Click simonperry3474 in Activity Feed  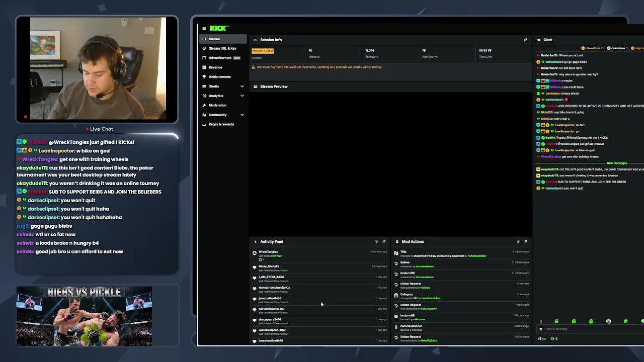pos(270,319)
